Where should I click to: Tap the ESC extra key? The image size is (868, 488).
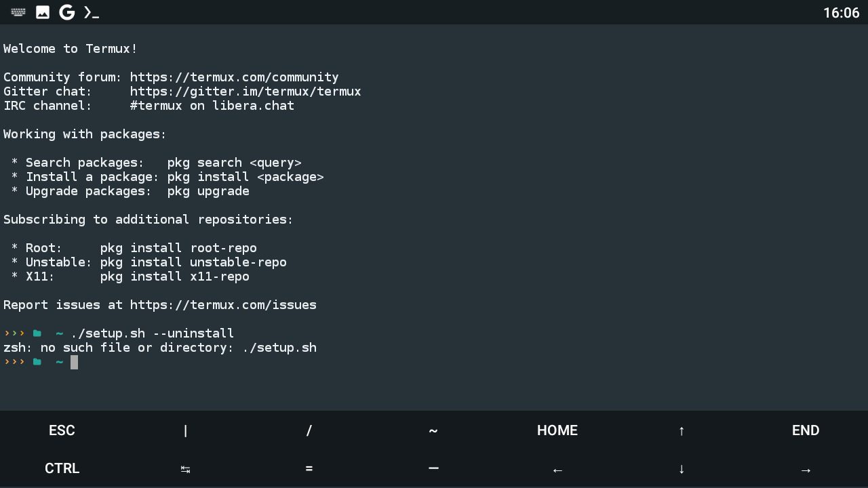[x=62, y=430]
